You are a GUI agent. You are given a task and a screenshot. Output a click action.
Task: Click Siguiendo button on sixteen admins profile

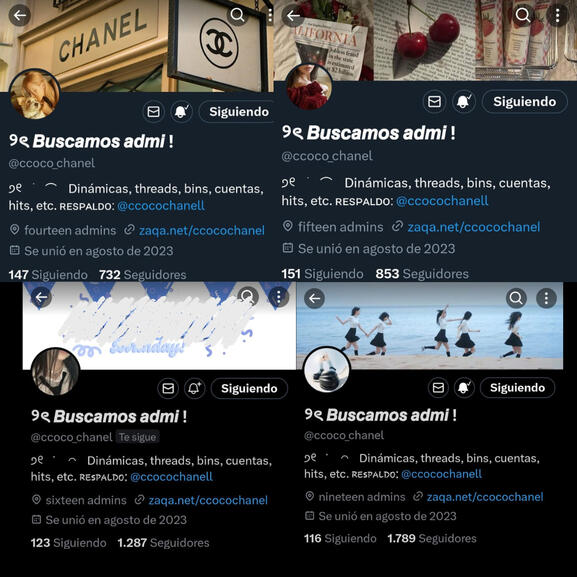249,388
